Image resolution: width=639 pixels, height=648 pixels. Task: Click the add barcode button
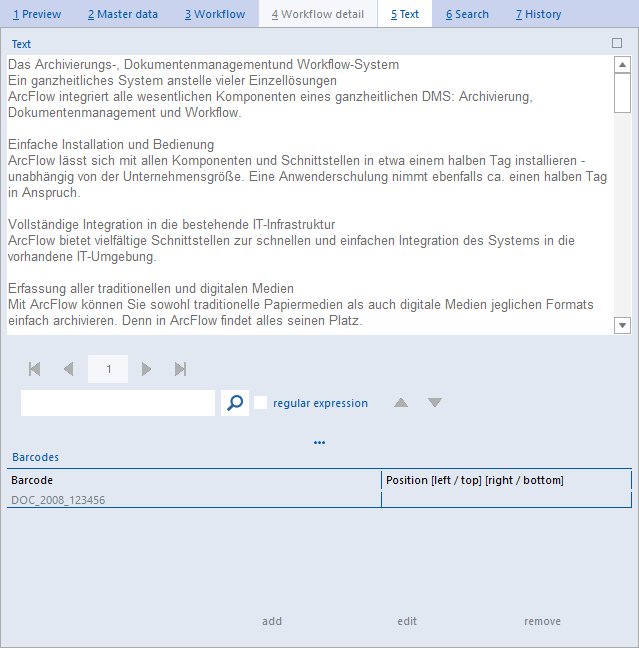(272, 621)
